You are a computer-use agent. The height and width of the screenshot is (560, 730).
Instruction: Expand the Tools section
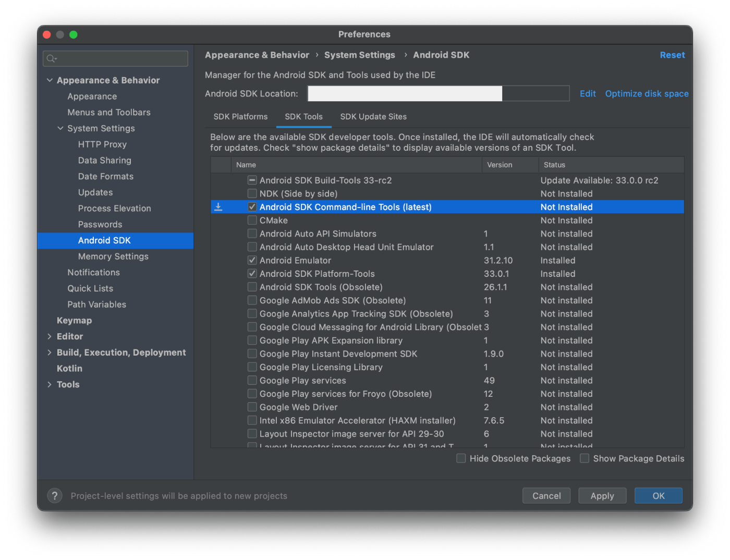pos(50,384)
